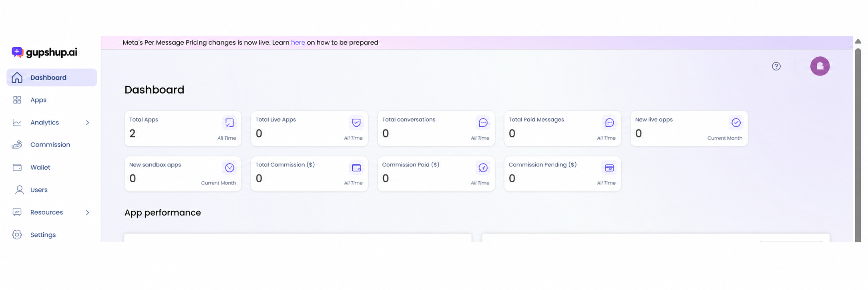Click the Analytics chart icon

[17, 122]
